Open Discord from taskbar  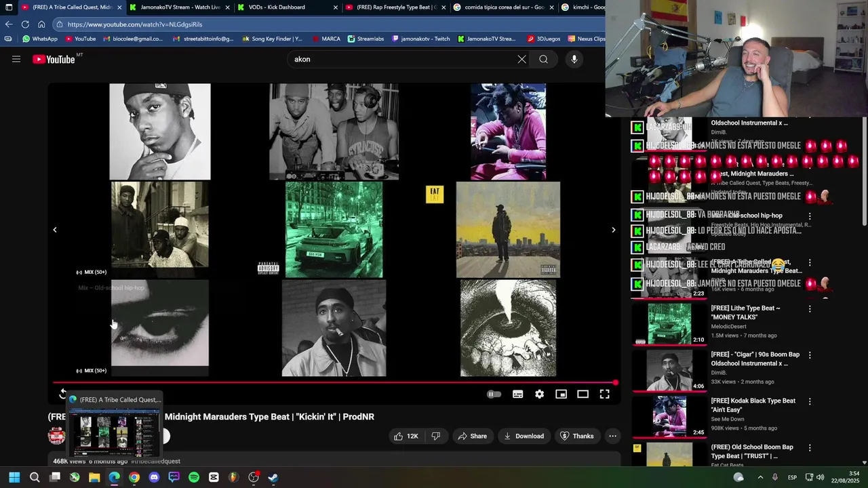point(154,477)
